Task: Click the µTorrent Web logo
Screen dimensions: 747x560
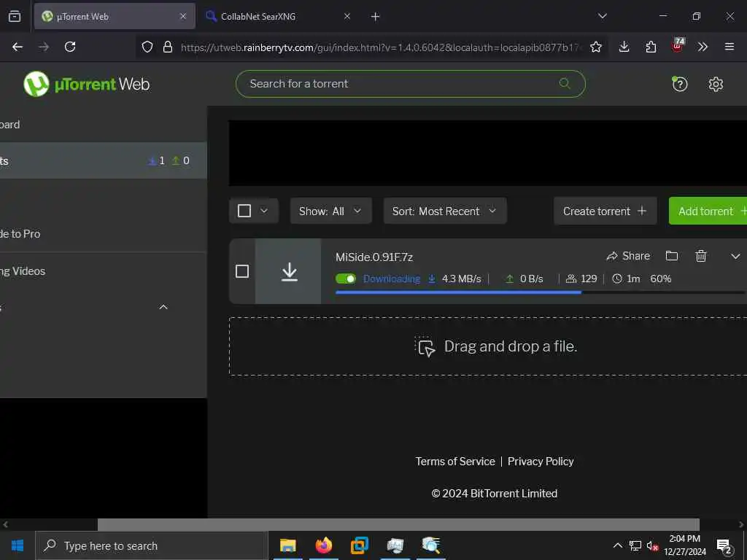Action: point(87,84)
